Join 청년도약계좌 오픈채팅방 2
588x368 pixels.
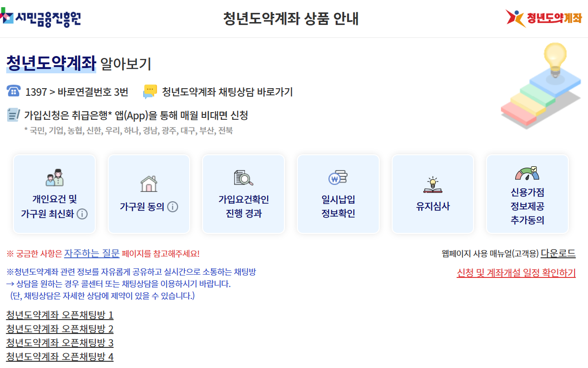(59, 329)
